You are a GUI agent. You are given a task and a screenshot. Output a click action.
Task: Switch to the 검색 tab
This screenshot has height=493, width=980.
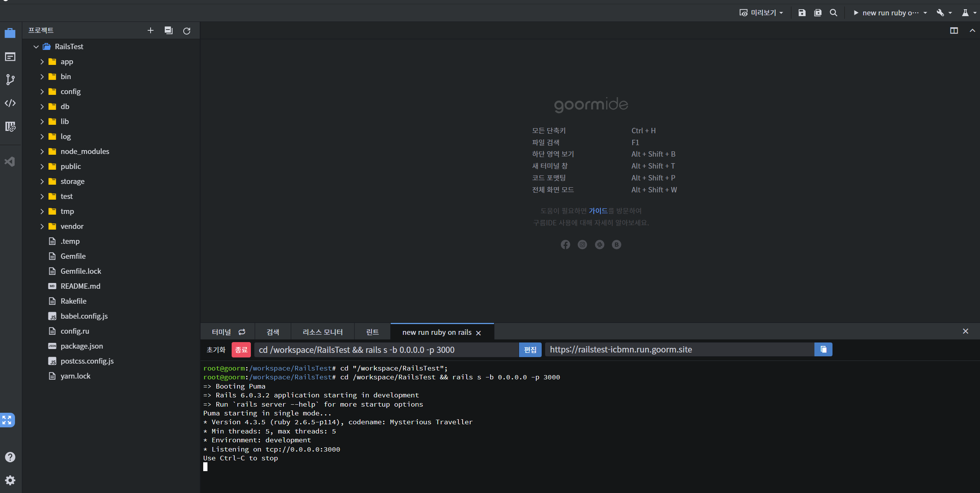click(273, 332)
